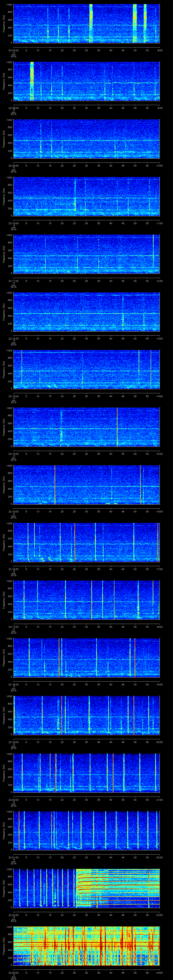Click the 22:07:00 start time label
Image resolution: width=173 pixels, height=980 pixels.
pyautogui.click(x=13, y=50)
